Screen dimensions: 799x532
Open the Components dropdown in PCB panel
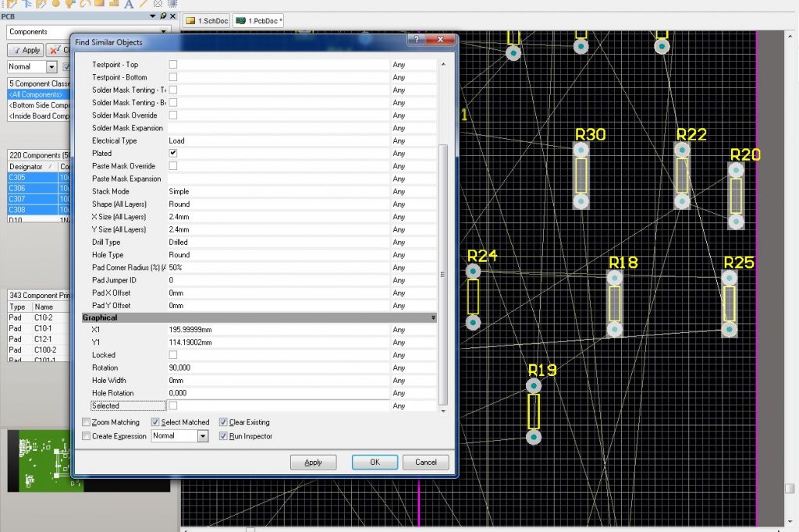coord(164,32)
